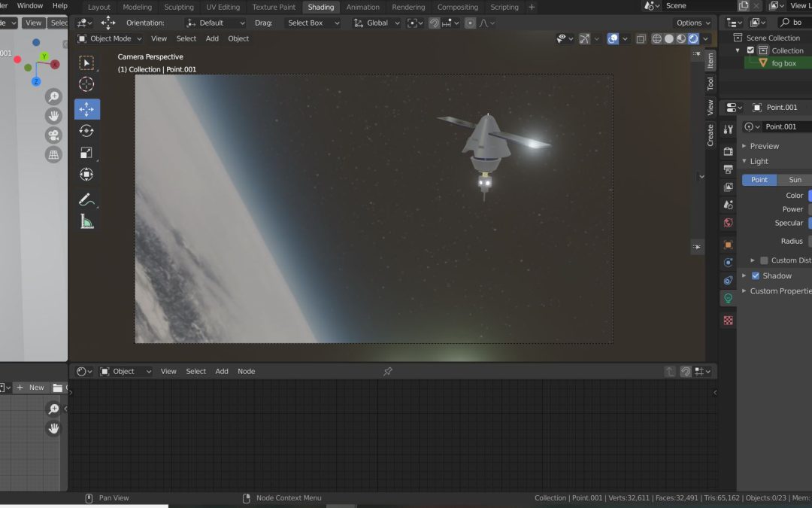Collapse the Collection tree in outliner
This screenshot has width=812, height=508.
(738, 50)
